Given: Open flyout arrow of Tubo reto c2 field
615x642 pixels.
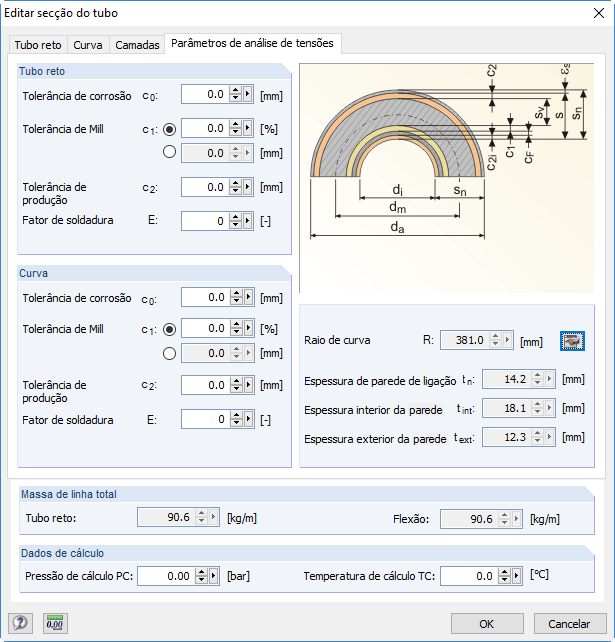Looking at the screenshot, I should 247,187.
